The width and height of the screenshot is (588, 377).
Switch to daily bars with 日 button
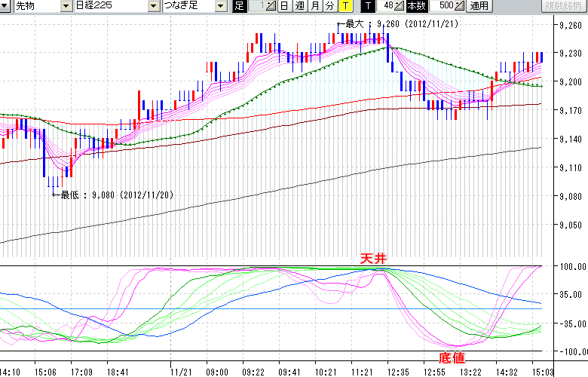pyautogui.click(x=283, y=6)
